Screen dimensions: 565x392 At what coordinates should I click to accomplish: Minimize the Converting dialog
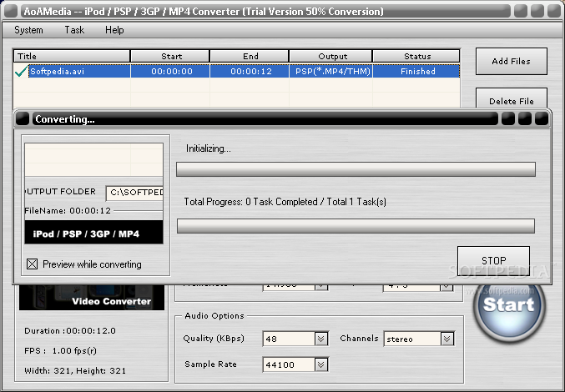[x=508, y=118]
